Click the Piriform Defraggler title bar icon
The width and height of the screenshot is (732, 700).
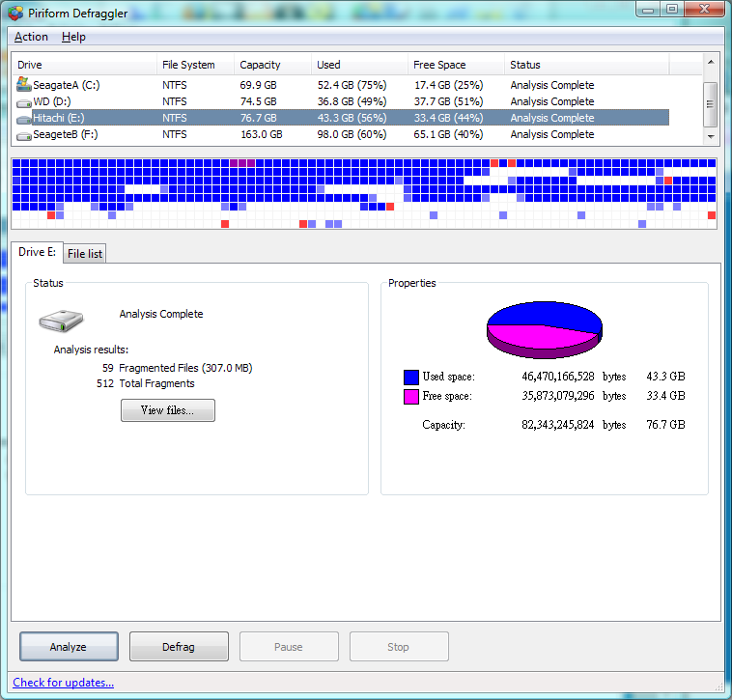[x=14, y=13]
